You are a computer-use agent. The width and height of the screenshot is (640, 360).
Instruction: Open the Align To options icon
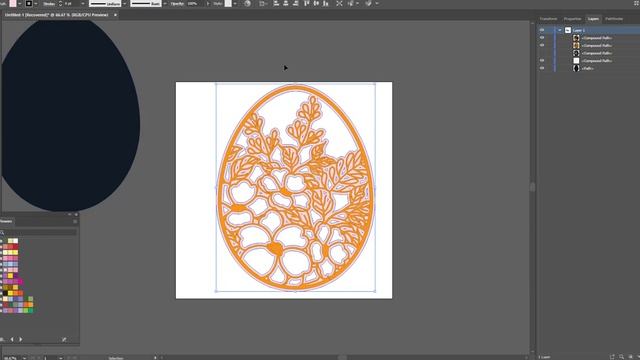[x=263, y=4]
